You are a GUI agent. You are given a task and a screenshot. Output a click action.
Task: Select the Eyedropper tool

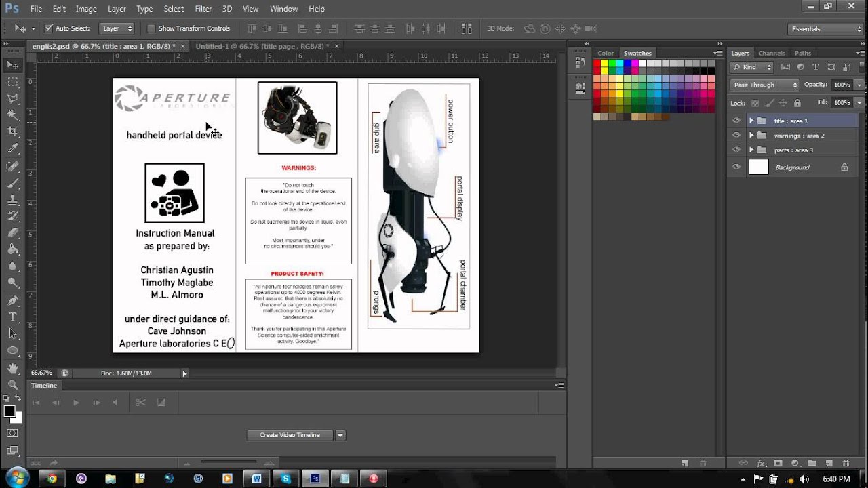coord(13,149)
